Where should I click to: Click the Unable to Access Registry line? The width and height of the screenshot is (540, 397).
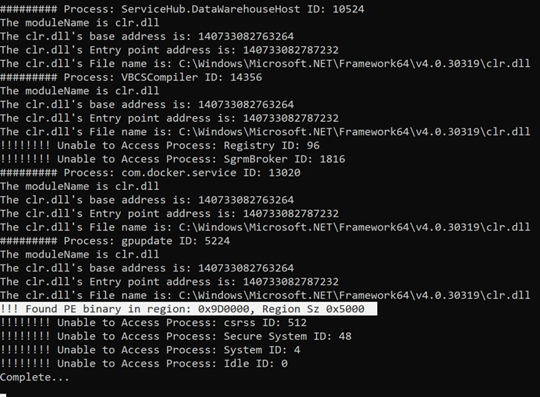pyautogui.click(x=160, y=145)
